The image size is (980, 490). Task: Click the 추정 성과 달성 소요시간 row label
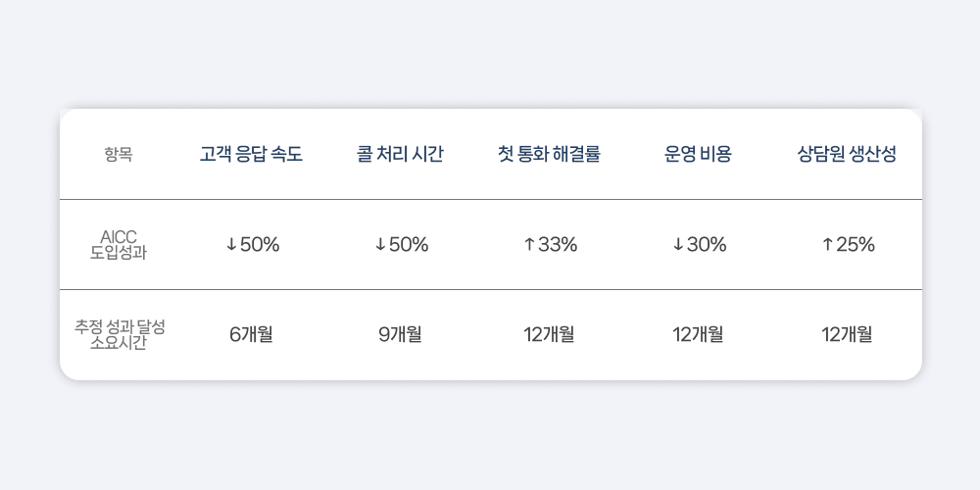coord(118,334)
